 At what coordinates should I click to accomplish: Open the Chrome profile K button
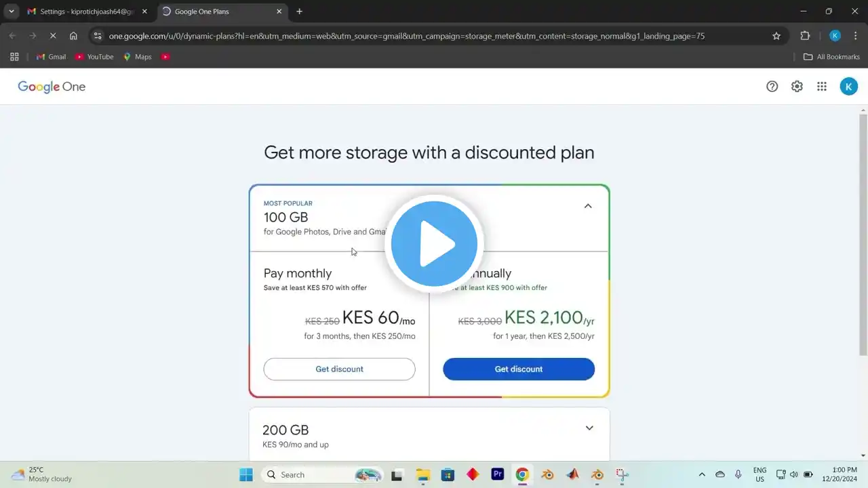pyautogui.click(x=835, y=36)
